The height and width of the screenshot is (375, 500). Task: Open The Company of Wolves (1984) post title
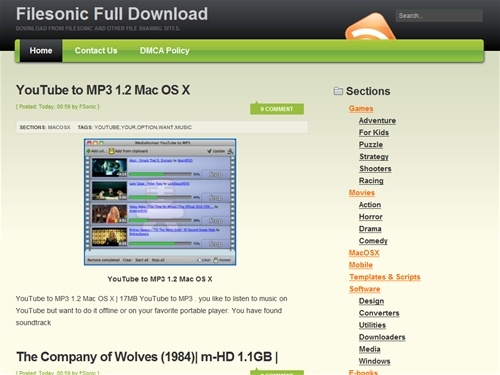(147, 357)
